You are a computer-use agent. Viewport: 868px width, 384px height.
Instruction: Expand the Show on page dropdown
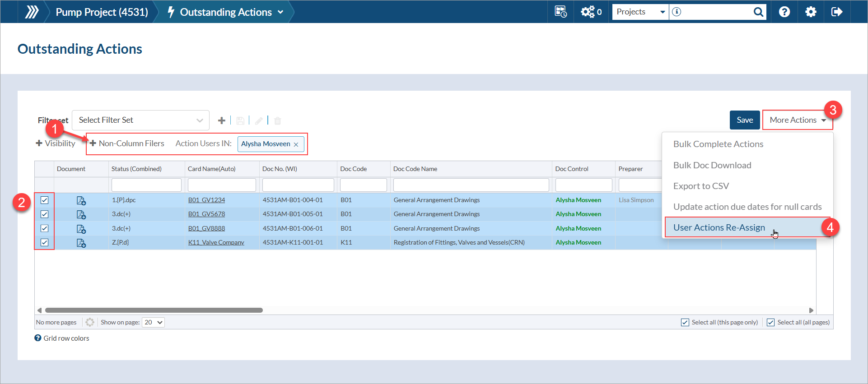[x=153, y=322]
